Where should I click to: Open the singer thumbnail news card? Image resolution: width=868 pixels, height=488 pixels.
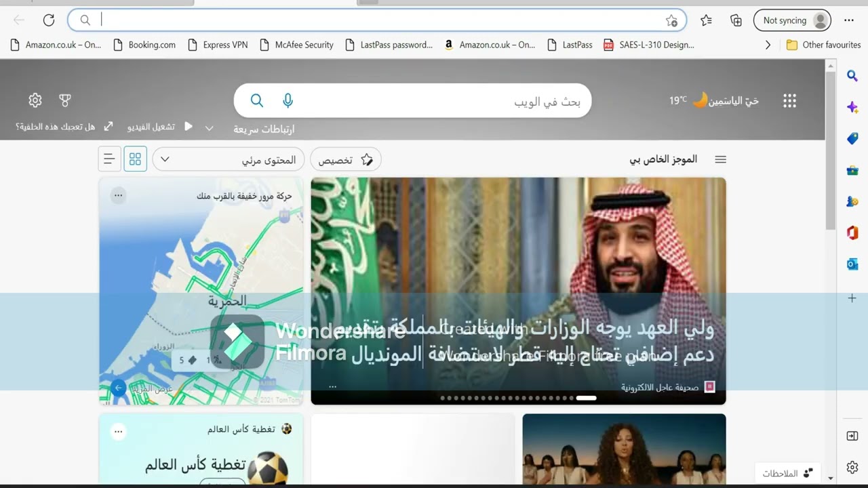pyautogui.click(x=624, y=449)
